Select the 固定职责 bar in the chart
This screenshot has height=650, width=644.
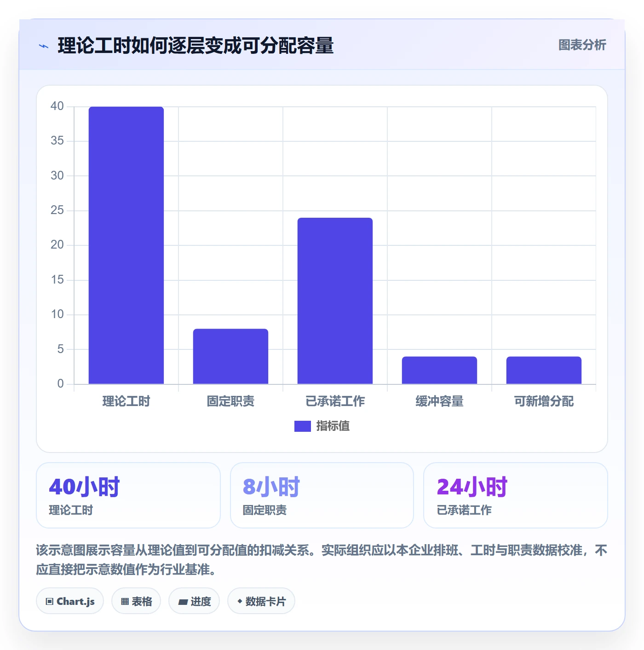(x=230, y=356)
